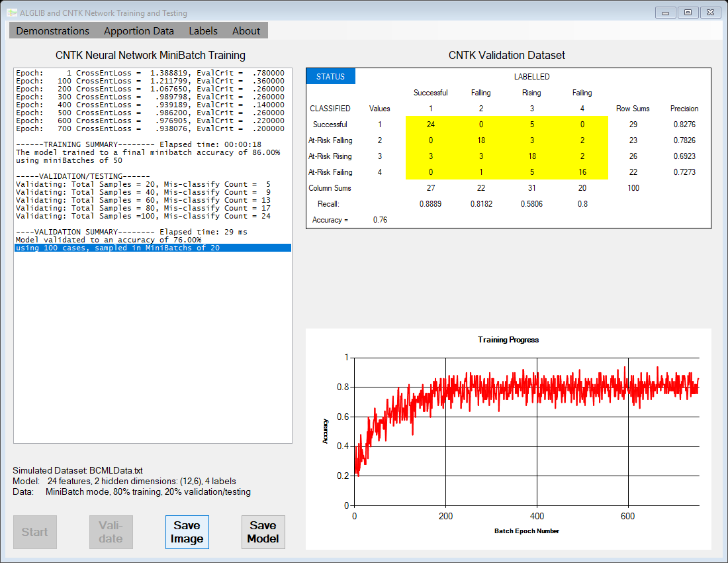
Task: Close the ALGLIB and CNTK window
Action: [x=710, y=13]
